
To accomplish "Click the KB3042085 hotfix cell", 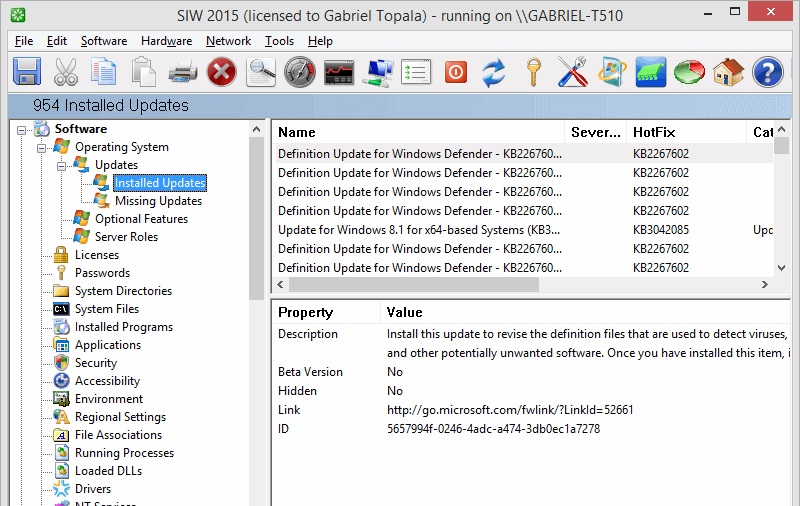I will pyautogui.click(x=661, y=230).
